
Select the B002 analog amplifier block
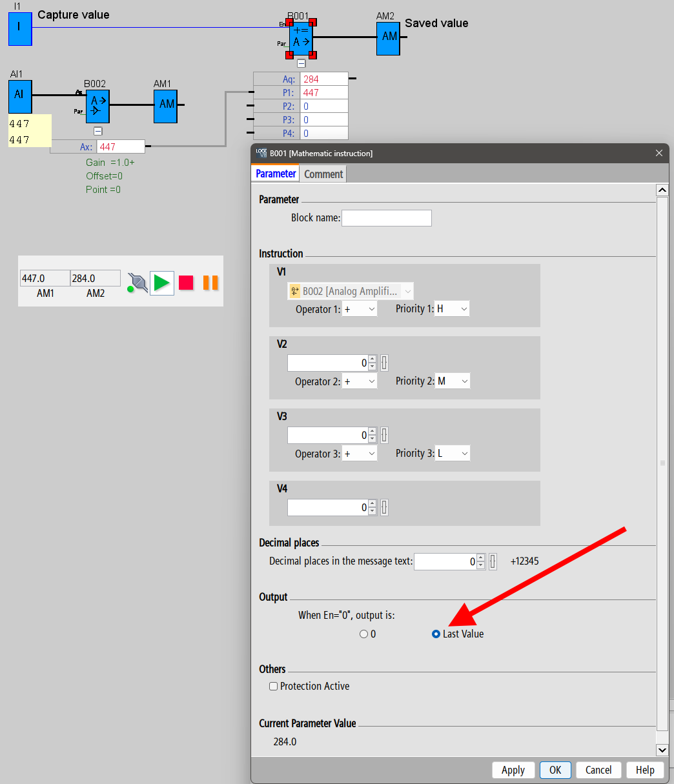pyautogui.click(x=97, y=106)
